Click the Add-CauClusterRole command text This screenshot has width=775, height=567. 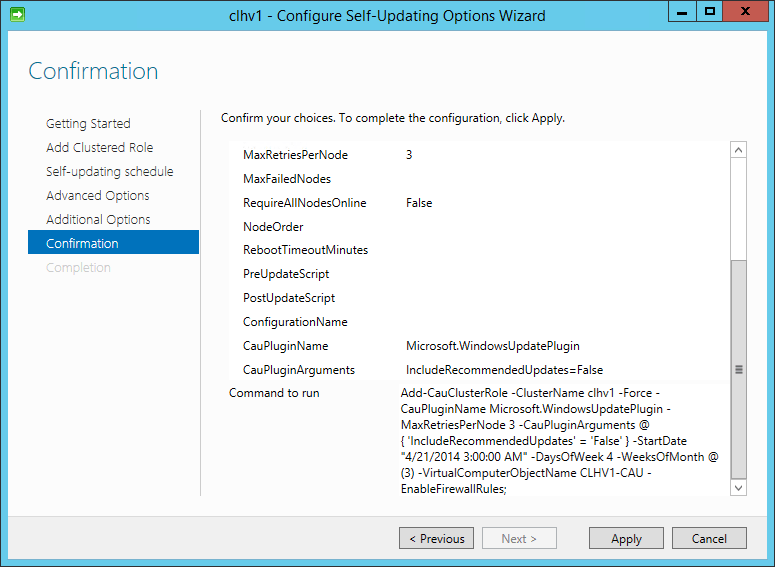560,440
